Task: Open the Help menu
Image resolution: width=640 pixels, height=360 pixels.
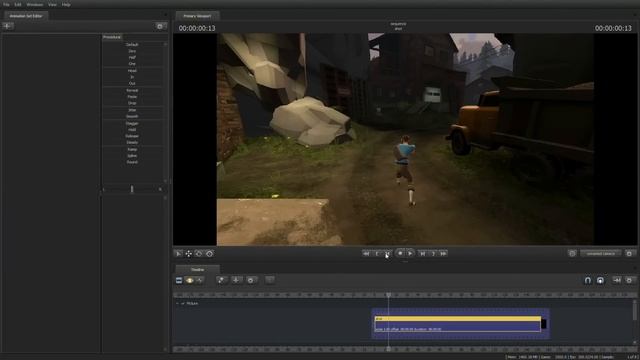Action: [66, 4]
